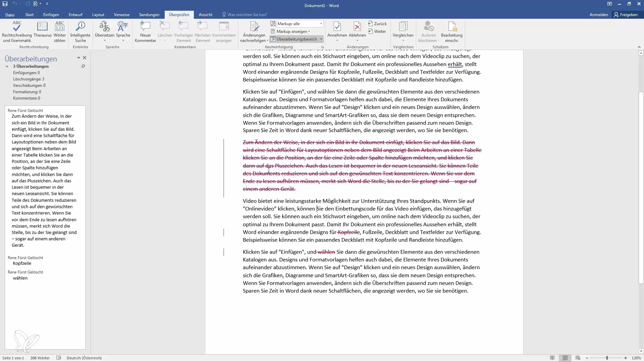Select the deleted 'Kopfzeile' revision entry
644x362 pixels.
22,263
